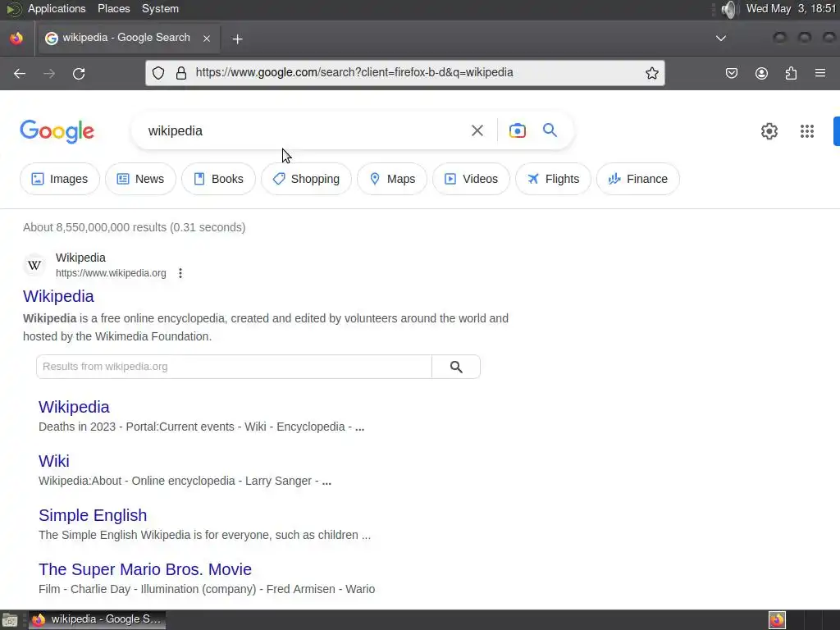The height and width of the screenshot is (630, 840).
Task: Click the wikipedia - Google S... taskbar button
Action: pos(97,620)
